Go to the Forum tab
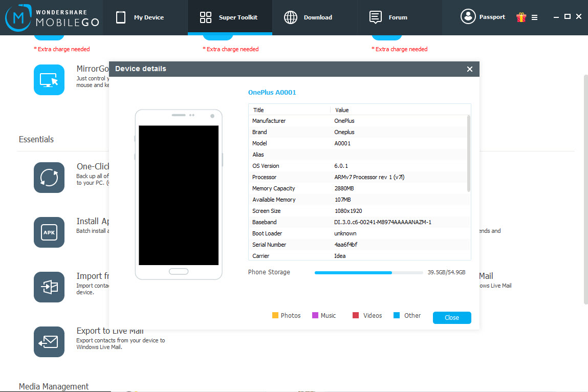 399,17
